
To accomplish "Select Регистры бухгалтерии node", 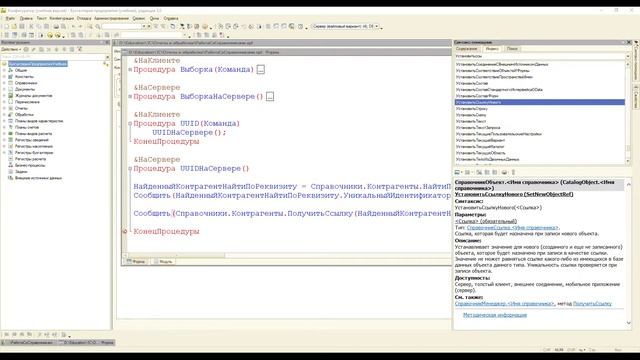I will pyautogui.click(x=34, y=153).
